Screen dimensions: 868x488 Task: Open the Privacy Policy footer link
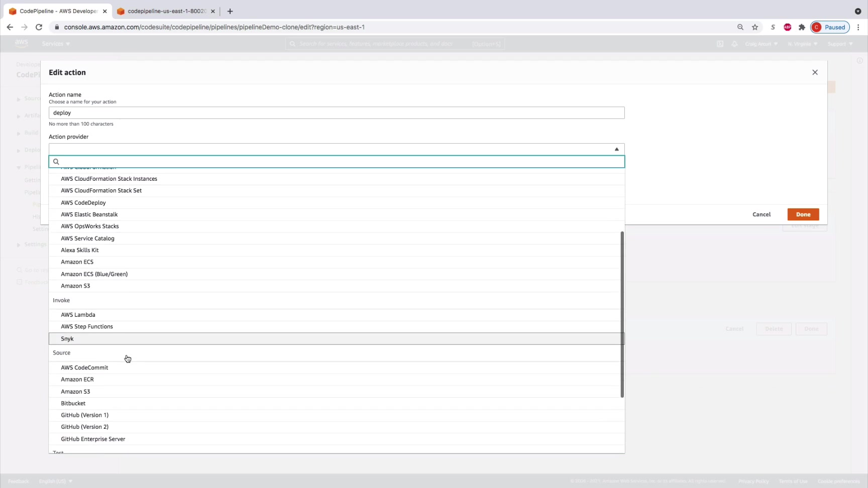[753, 481]
